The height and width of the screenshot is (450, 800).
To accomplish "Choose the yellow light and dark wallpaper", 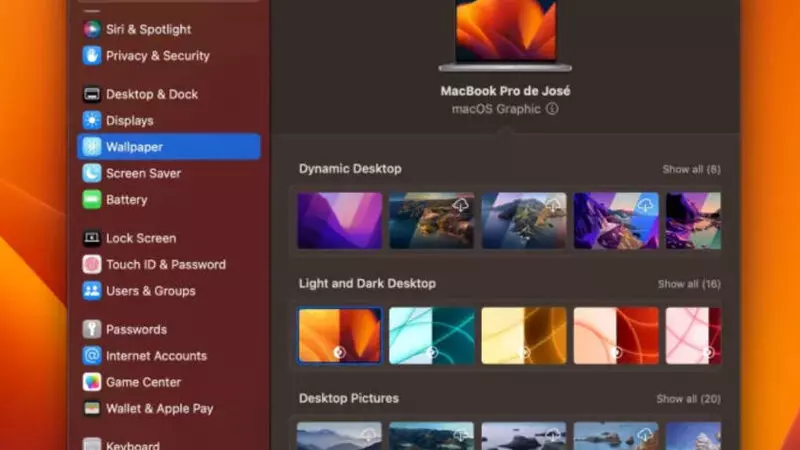I will point(524,335).
